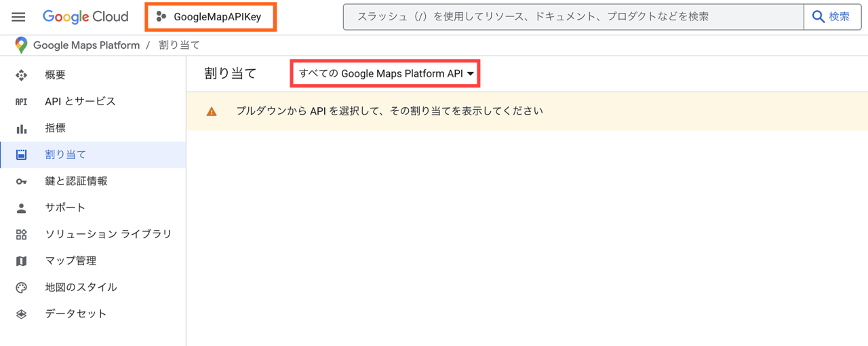
Task: Click the データセット layers icon
Action: [22, 314]
